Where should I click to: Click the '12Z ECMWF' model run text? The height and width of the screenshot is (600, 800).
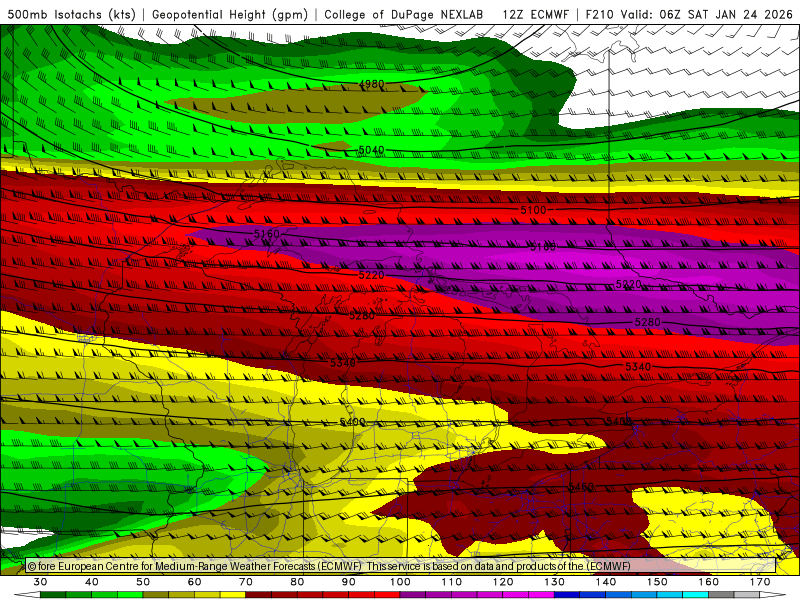pos(535,14)
